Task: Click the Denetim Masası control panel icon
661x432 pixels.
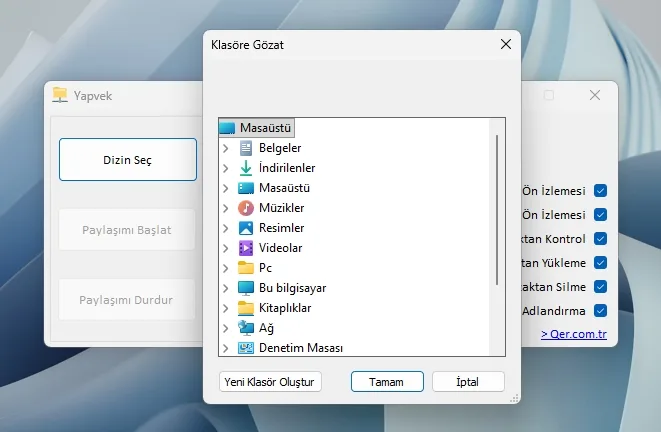Action: (x=246, y=348)
